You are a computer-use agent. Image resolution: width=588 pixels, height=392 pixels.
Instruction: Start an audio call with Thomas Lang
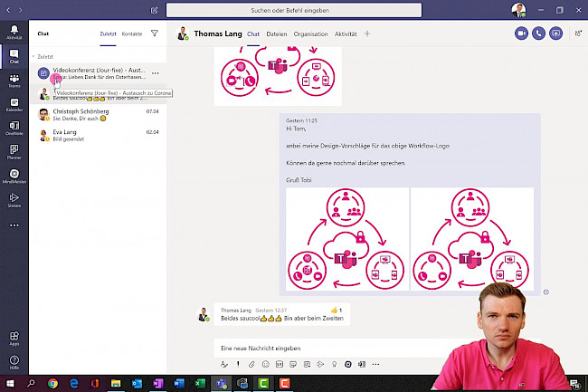pyautogui.click(x=538, y=33)
